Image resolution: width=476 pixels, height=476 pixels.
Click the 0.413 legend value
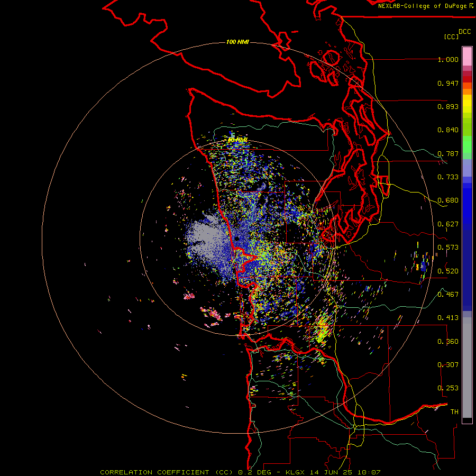448,318
